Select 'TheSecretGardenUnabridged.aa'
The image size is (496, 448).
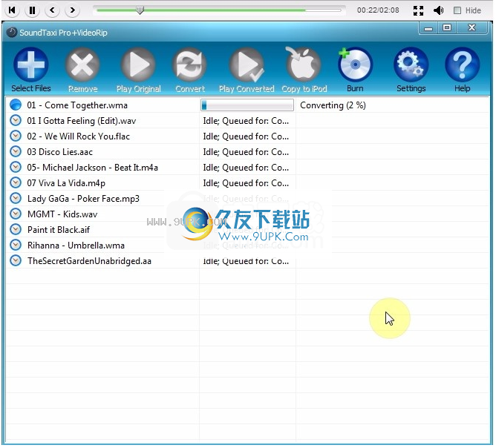pos(90,261)
